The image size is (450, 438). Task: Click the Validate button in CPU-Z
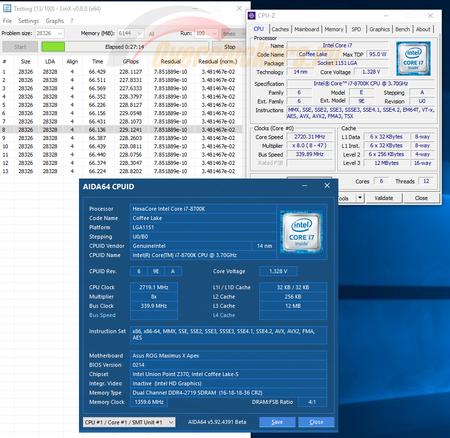(384, 198)
